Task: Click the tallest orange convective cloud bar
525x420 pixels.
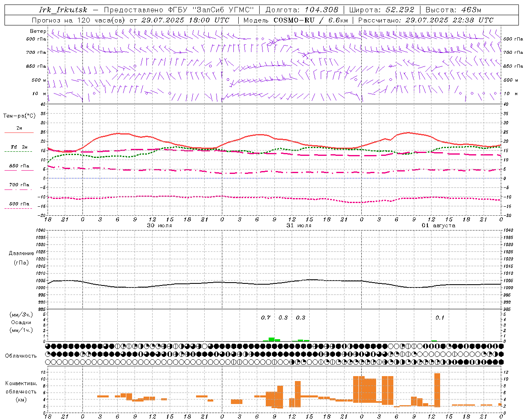Action: coord(437,390)
